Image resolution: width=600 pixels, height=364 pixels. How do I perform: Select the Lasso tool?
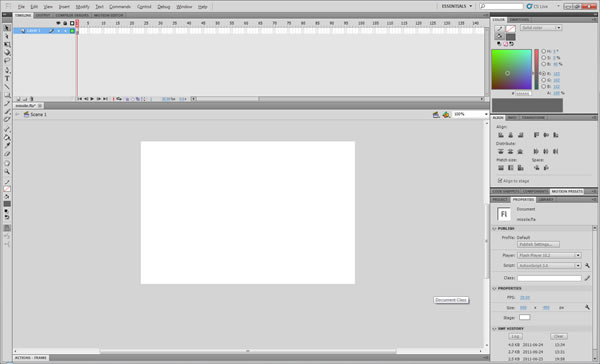coord(7,60)
